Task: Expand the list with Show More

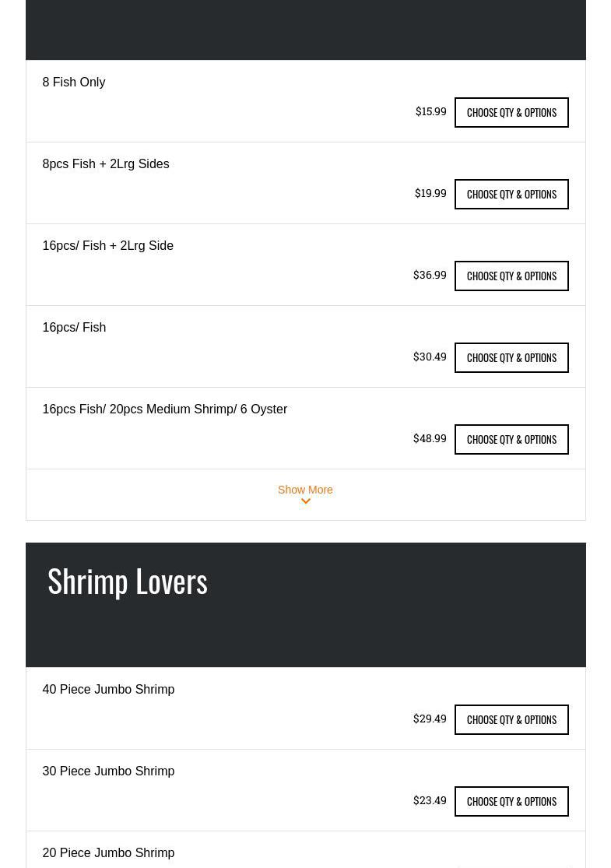Action: point(305,490)
